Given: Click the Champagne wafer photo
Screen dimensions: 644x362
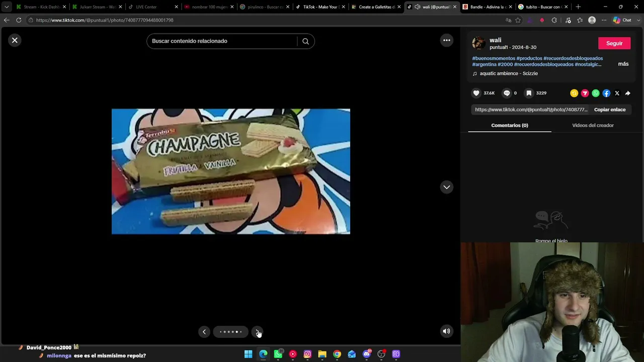Looking at the screenshot, I should coord(231,171).
